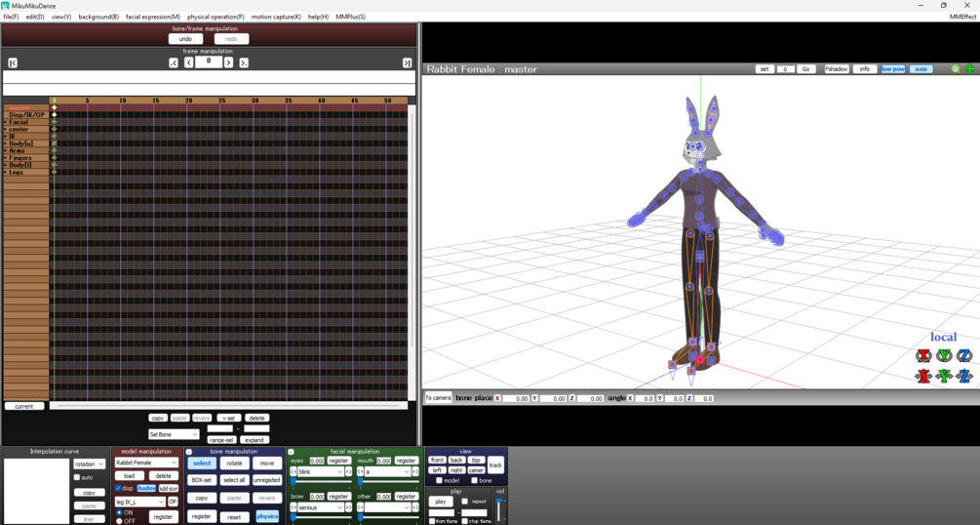Click the green local Y rotation icon
This screenshot has width=980, height=525.
[944, 356]
